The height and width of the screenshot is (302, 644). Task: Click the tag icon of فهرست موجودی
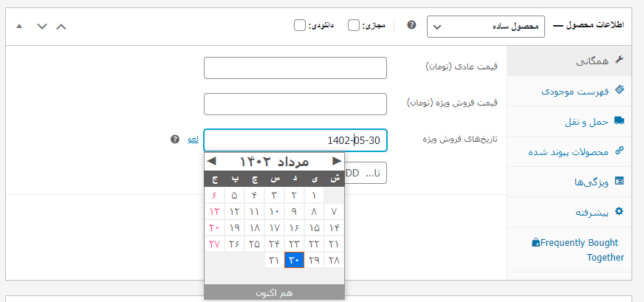[x=619, y=90]
